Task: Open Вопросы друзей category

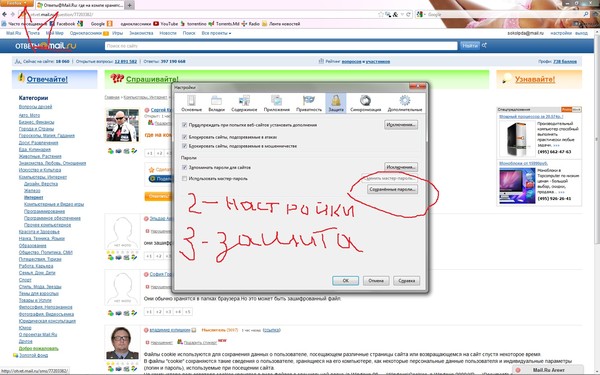Action: 35,107
